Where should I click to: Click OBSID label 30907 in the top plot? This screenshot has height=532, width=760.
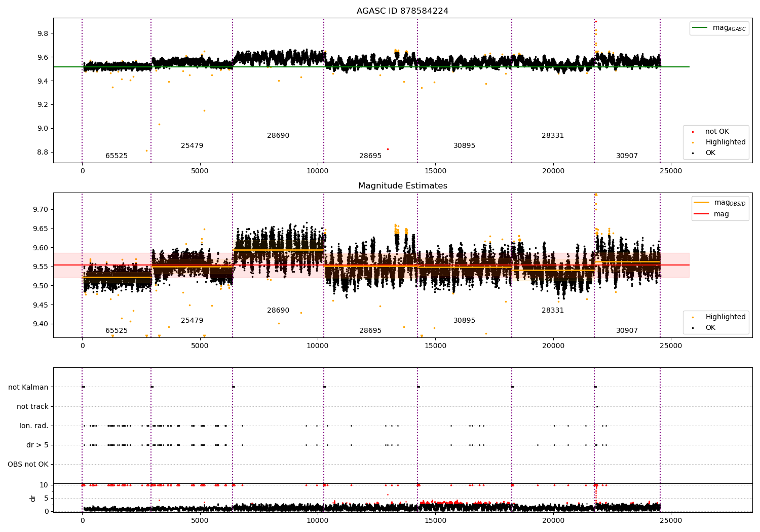627,156
